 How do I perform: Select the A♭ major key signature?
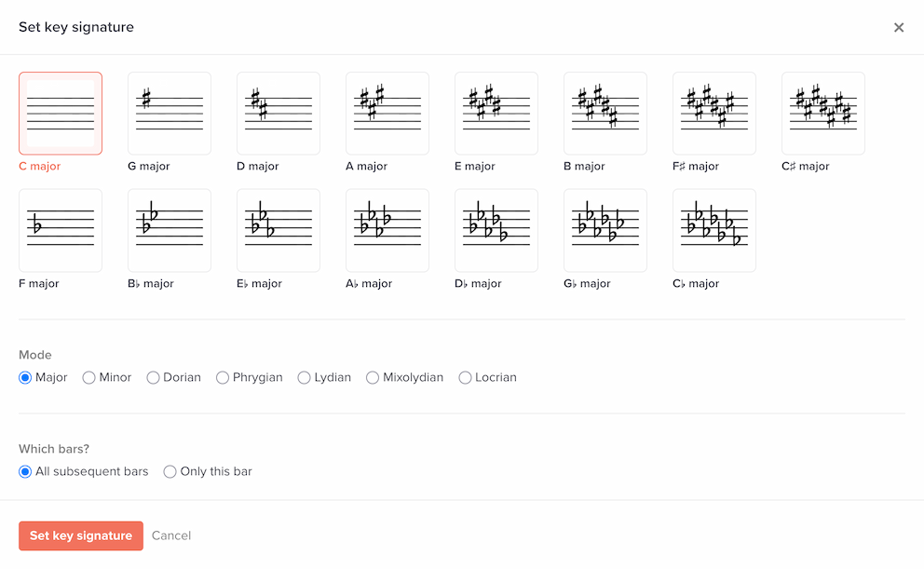(x=387, y=231)
